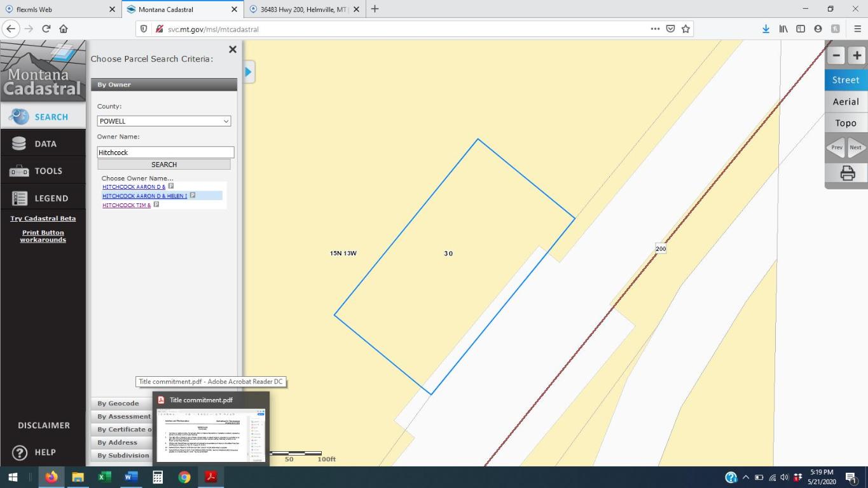Go to the Next map extent arrow
This screenshot has width=868, height=488.
coord(857,147)
